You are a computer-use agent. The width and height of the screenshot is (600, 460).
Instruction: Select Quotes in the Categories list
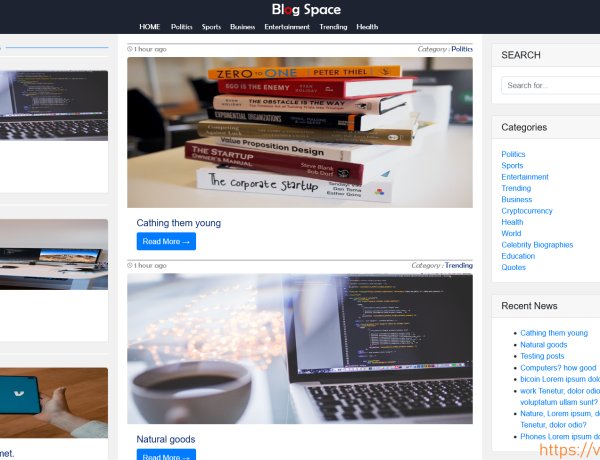coord(514,268)
